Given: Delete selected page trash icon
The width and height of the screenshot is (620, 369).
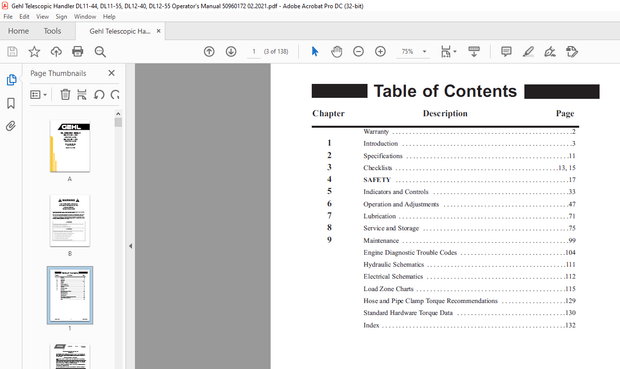Looking at the screenshot, I should [65, 95].
